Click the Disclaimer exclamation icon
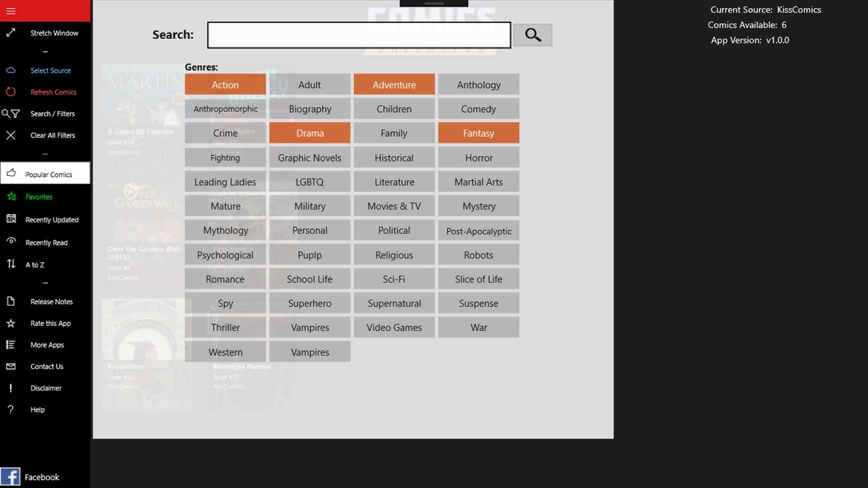868x488 pixels. pyautogui.click(x=11, y=388)
